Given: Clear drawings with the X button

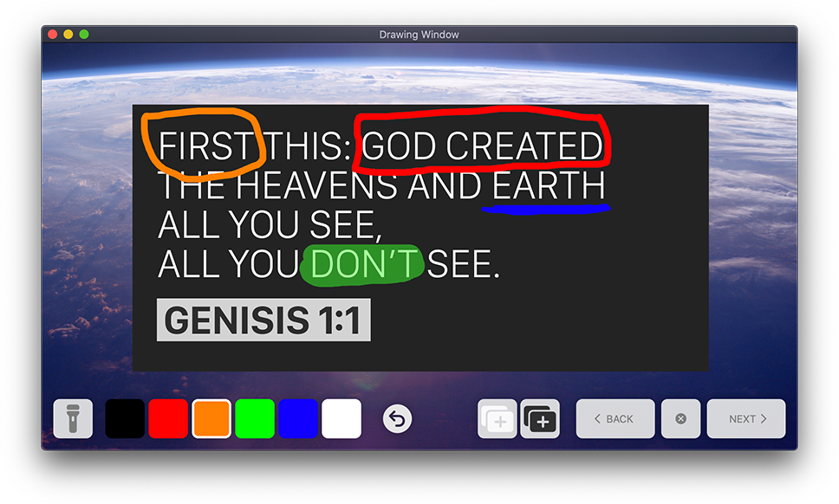Looking at the screenshot, I should [x=680, y=418].
